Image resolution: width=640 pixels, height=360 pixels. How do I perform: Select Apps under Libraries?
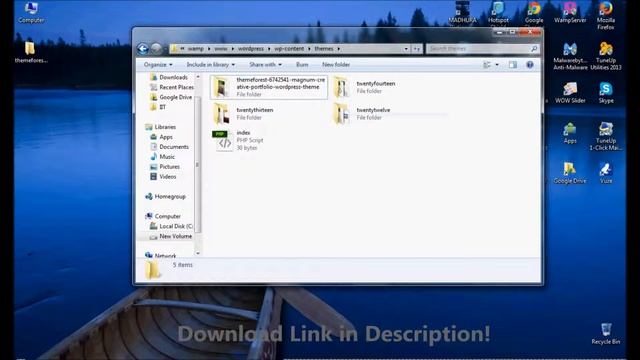162,137
